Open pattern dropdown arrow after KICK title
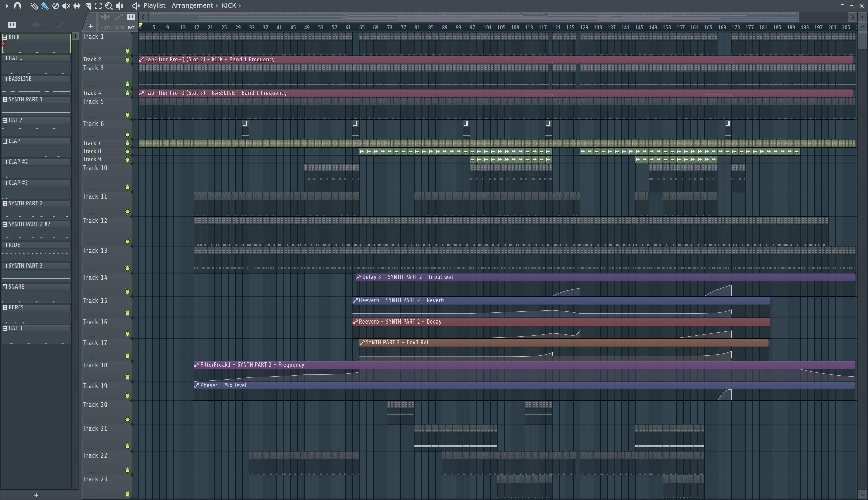The height and width of the screenshot is (500, 868). point(240,6)
